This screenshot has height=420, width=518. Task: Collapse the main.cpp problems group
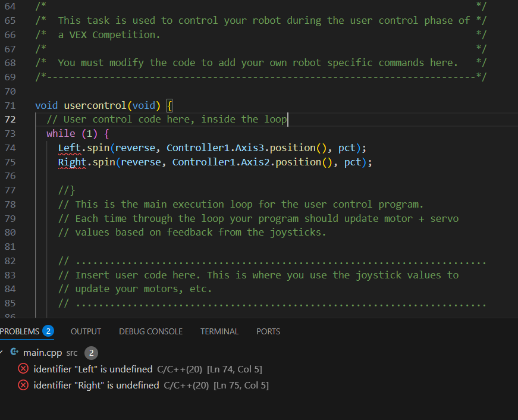click(1, 352)
